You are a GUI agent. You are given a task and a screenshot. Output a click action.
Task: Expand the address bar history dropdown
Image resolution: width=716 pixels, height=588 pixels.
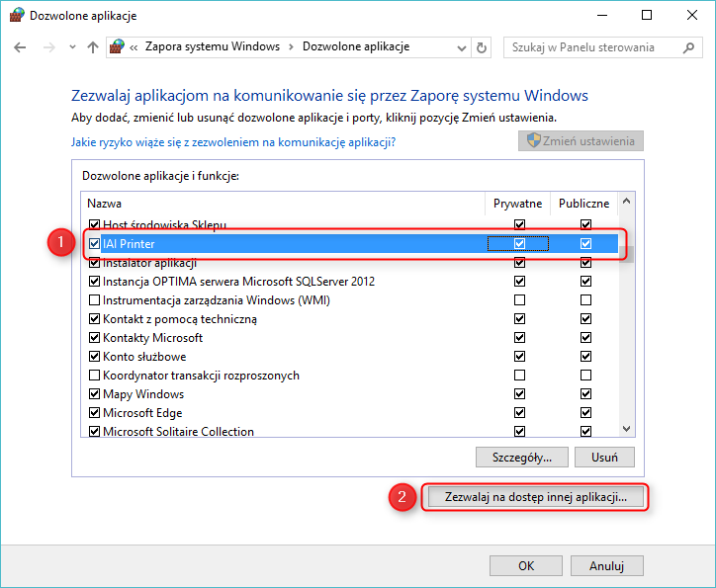click(x=460, y=47)
